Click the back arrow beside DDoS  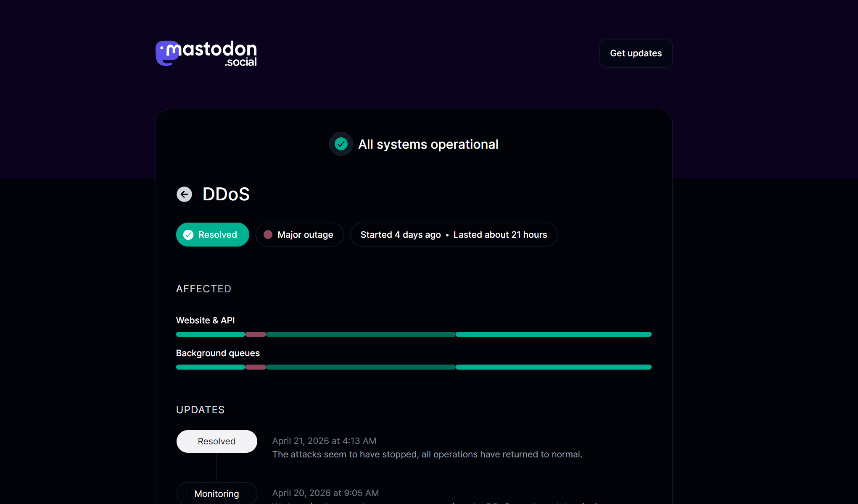pyautogui.click(x=184, y=194)
